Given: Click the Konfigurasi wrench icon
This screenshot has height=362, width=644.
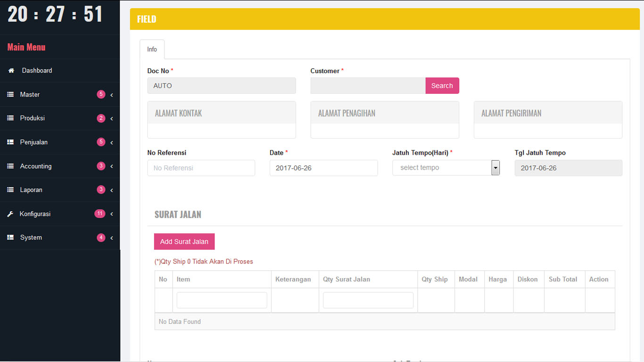Looking at the screenshot, I should point(10,214).
